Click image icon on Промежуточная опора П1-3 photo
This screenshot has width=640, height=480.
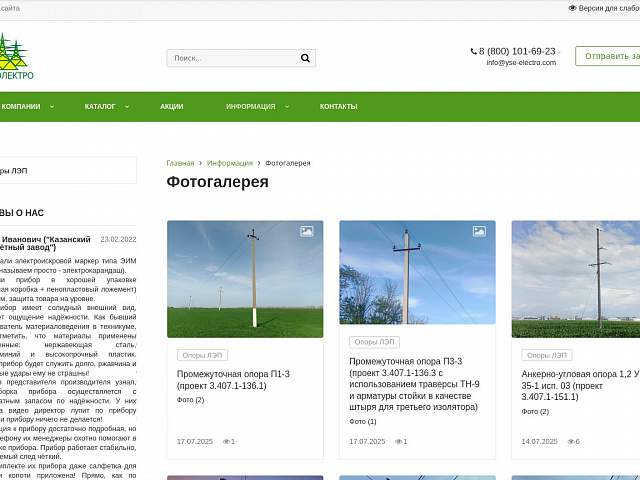point(307,231)
